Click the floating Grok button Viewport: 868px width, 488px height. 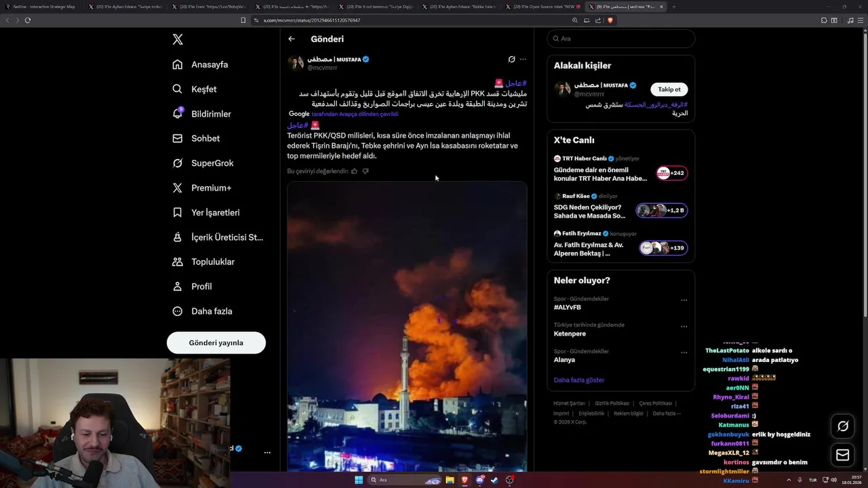(x=843, y=426)
